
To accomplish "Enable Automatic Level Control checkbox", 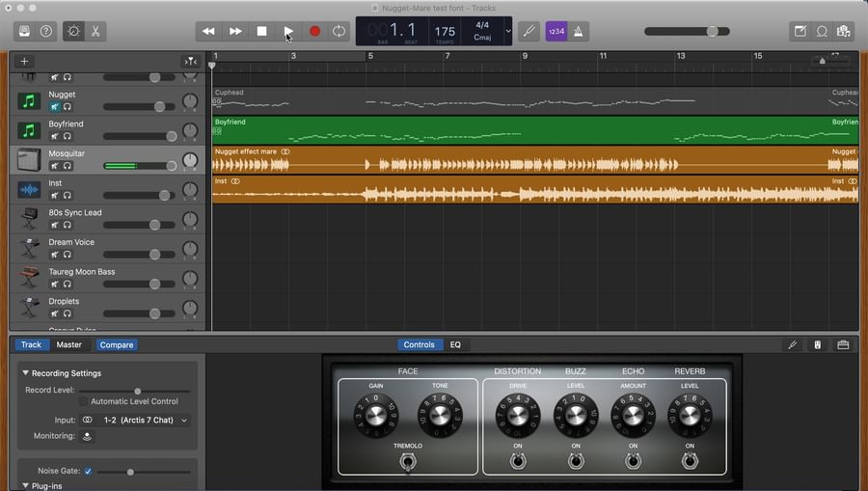I will [84, 401].
